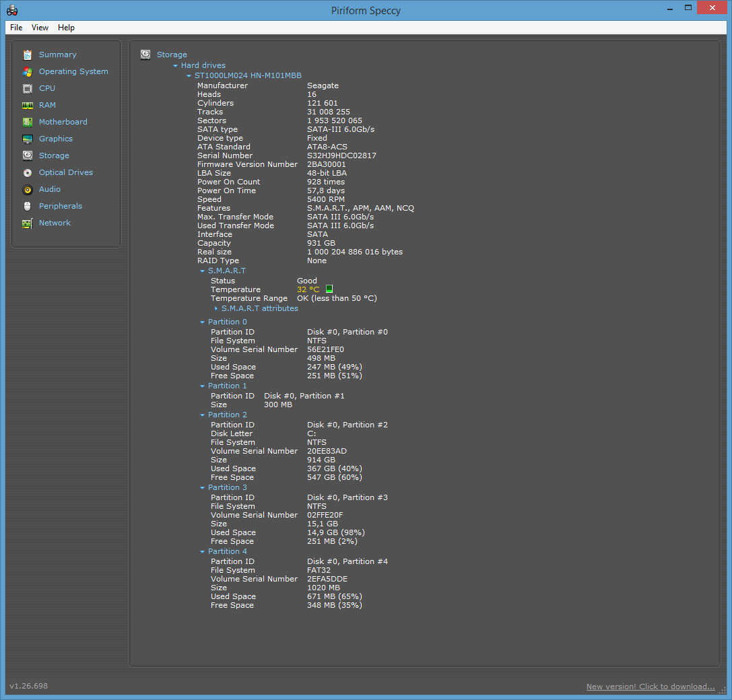This screenshot has height=700, width=732.
Task: Click the Peripherals mouse icon
Action: coord(27,206)
